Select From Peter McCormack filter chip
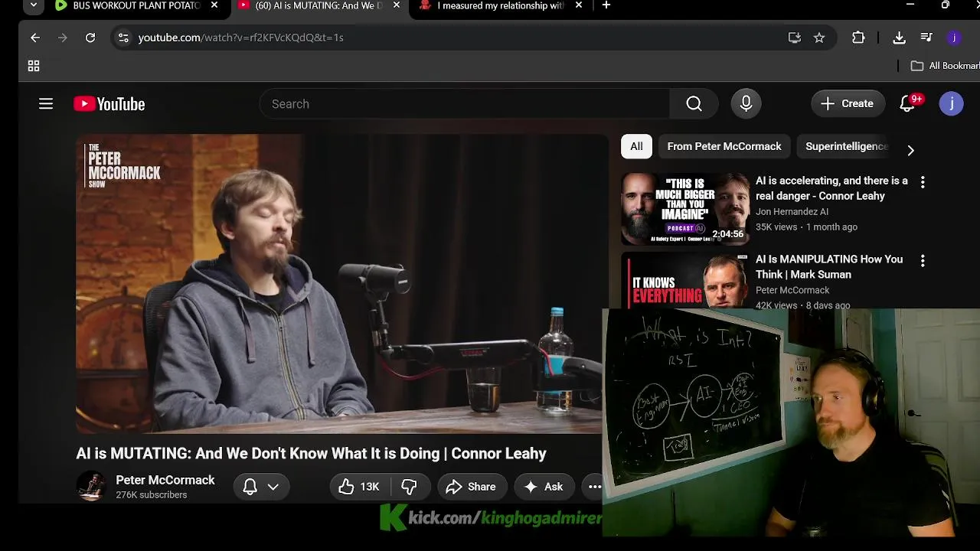The height and width of the screenshot is (551, 980). click(724, 146)
